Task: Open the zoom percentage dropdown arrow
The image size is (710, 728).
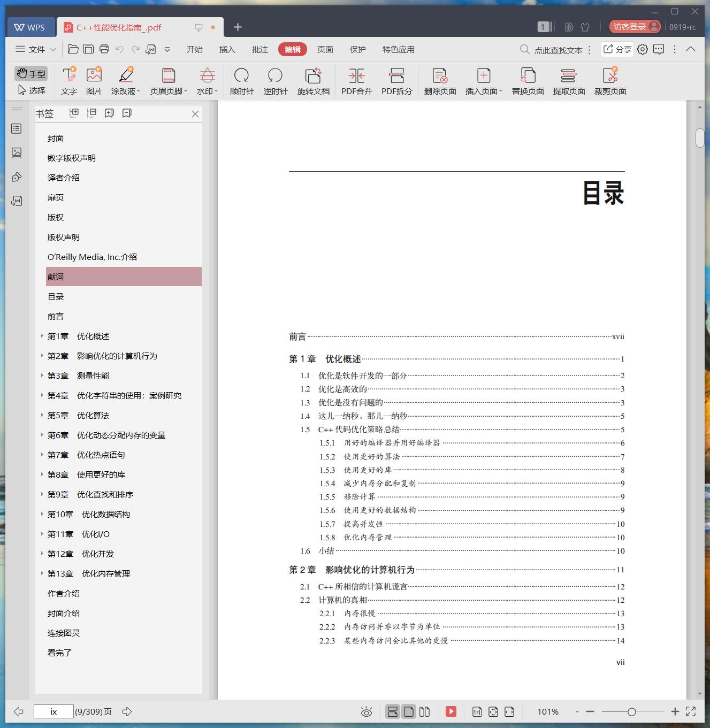Action: (x=577, y=712)
